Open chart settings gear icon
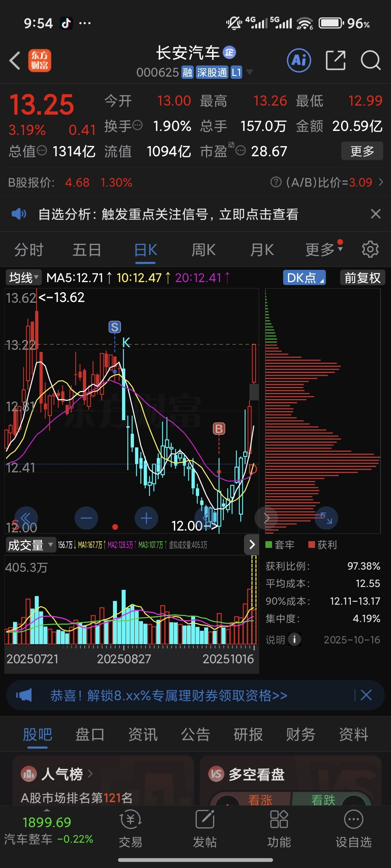The height and width of the screenshot is (868, 391). (370, 250)
